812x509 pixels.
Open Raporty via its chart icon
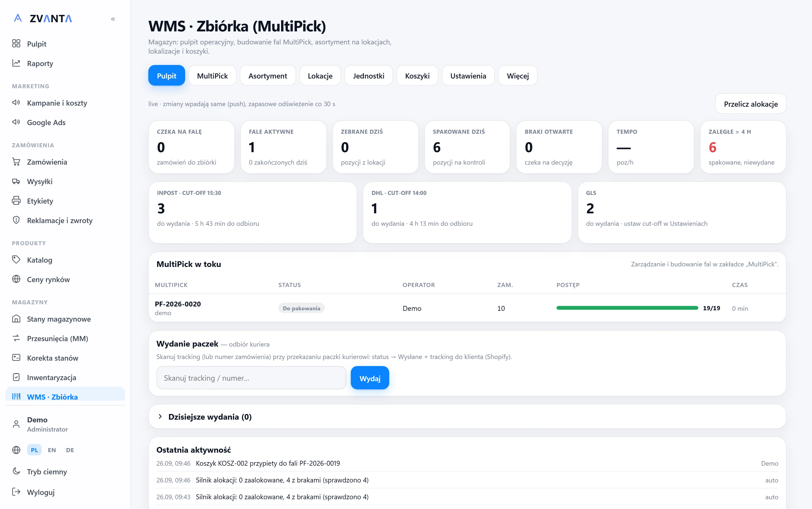click(x=16, y=63)
